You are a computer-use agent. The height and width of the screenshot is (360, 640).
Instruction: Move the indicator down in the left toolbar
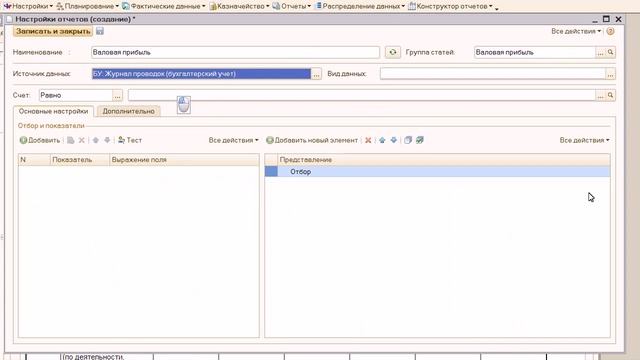[107, 140]
